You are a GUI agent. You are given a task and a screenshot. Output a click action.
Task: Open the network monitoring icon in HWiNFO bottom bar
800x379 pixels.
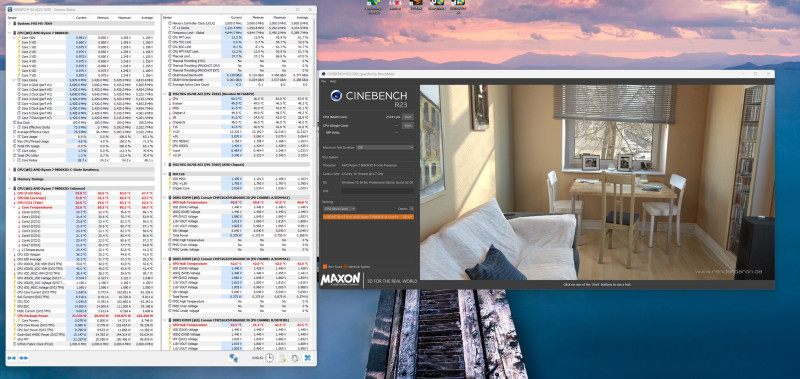click(x=233, y=358)
